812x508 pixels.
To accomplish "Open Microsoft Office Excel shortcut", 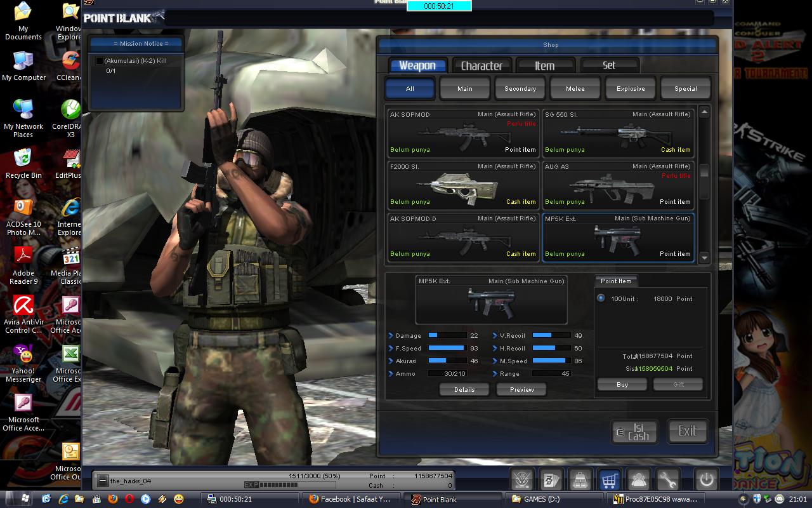I will (x=69, y=363).
